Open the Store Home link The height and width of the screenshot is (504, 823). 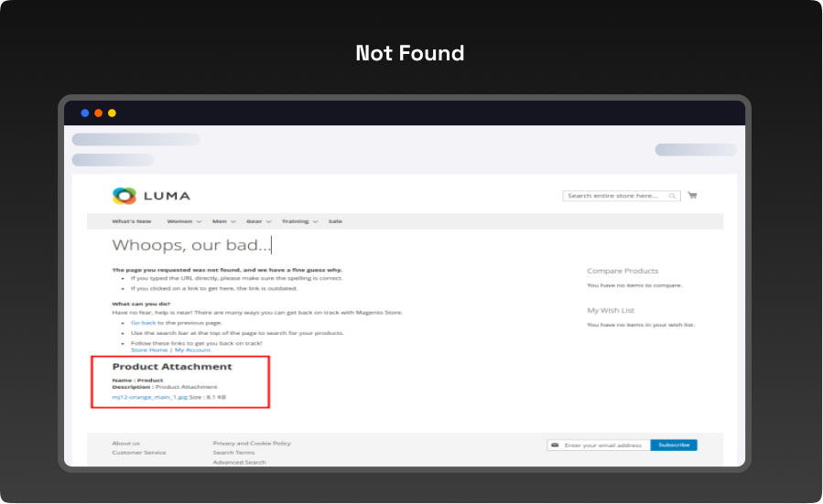pyautogui.click(x=149, y=350)
